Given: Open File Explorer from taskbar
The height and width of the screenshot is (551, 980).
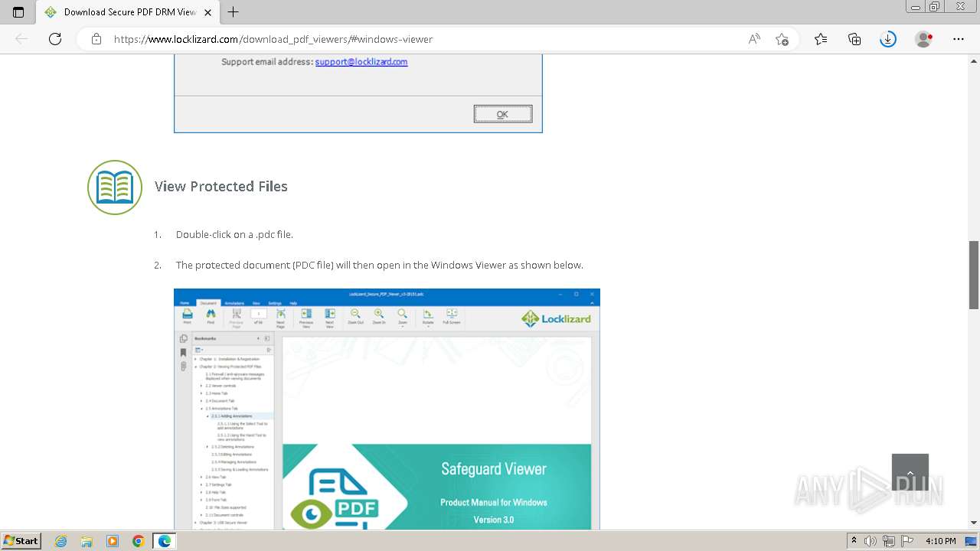Looking at the screenshot, I should click(x=87, y=541).
